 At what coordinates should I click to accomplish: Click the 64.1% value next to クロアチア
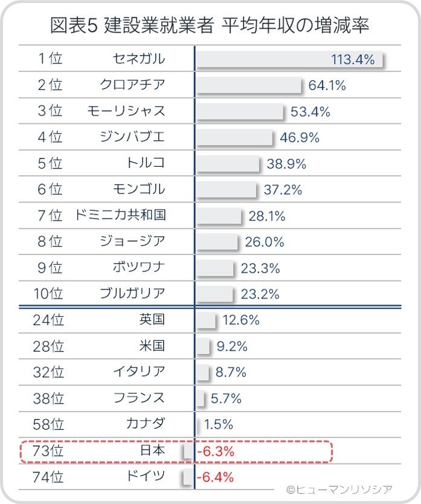tap(327, 86)
